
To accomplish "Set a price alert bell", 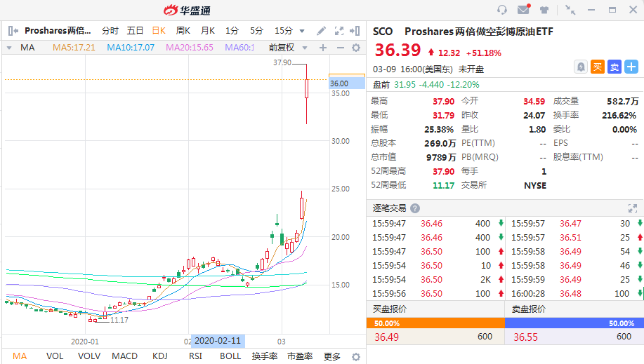I will (x=581, y=67).
